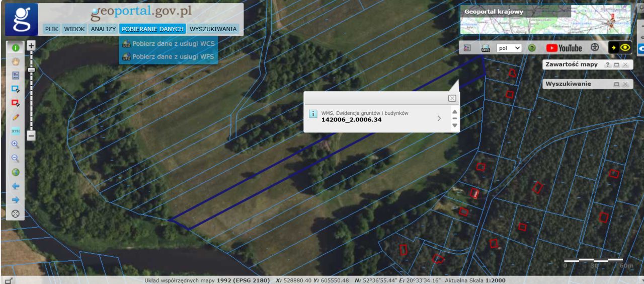Click the geoportal 'g' logo
Viewport: 644px width, 284px height.
[x=21, y=20]
